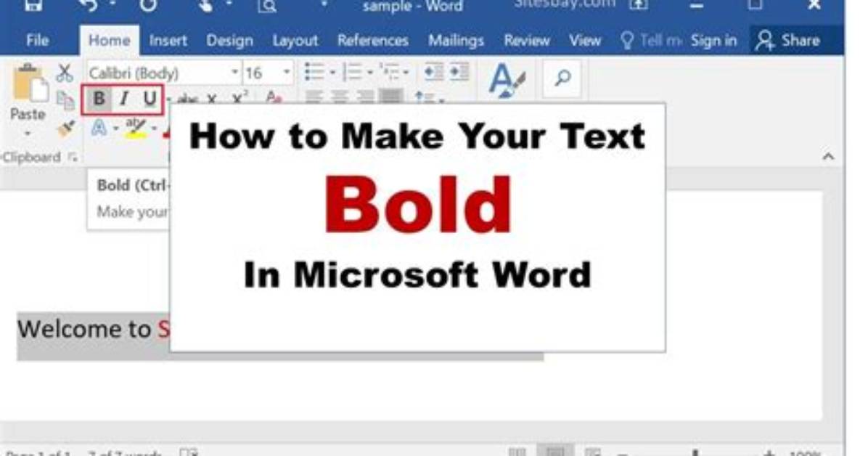Click the Print Preview icon in the title bar

point(267,6)
